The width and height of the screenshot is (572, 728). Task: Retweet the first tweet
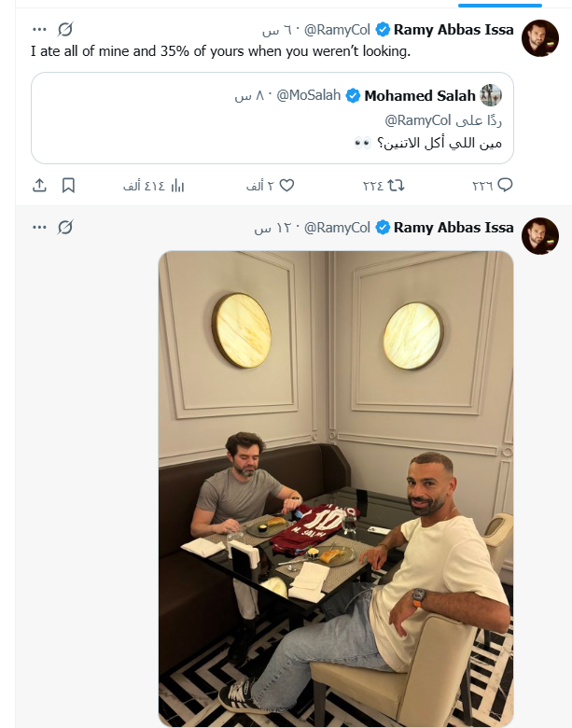point(384,186)
